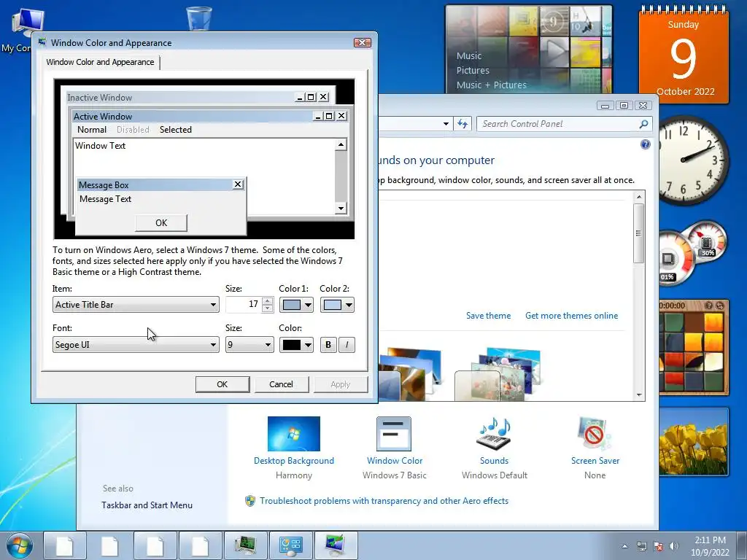Image resolution: width=747 pixels, height=560 pixels.
Task: Select Music + Pictures in Media Center gadget
Action: coord(491,85)
